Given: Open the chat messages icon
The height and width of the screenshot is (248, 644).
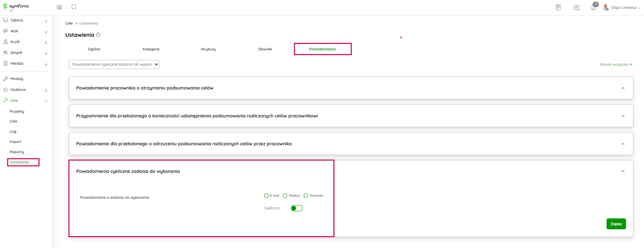Looking at the screenshot, I should (x=577, y=8).
